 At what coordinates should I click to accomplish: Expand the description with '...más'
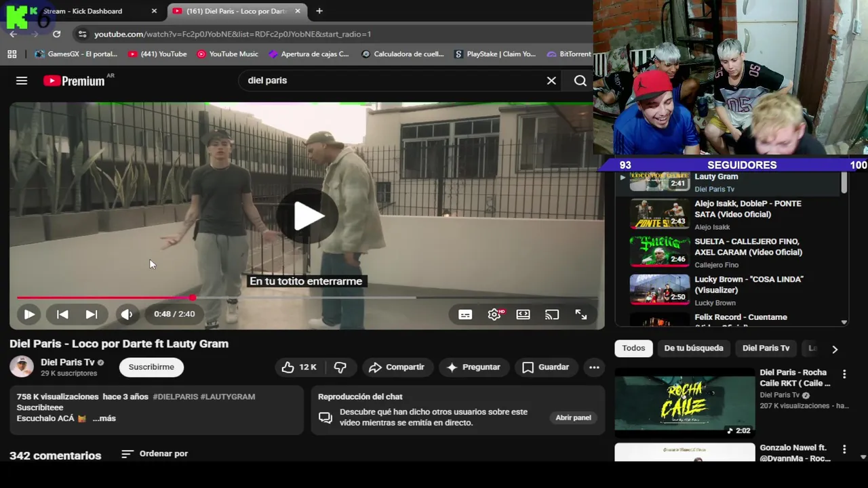tap(104, 418)
